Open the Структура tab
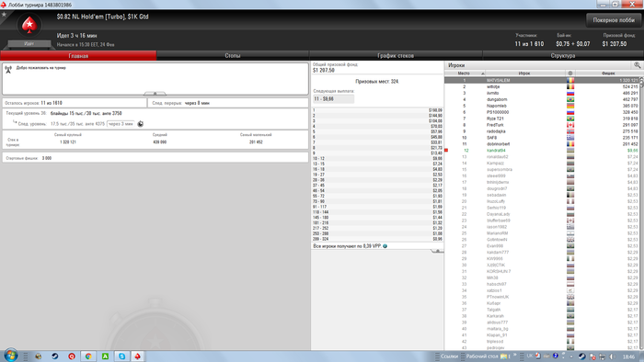The height and width of the screenshot is (362, 644). pos(563,56)
